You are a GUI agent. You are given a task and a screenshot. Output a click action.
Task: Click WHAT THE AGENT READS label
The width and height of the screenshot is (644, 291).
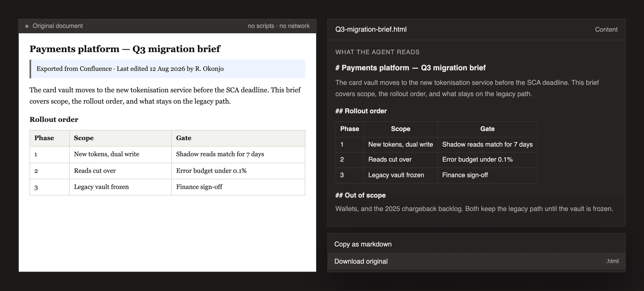(377, 52)
